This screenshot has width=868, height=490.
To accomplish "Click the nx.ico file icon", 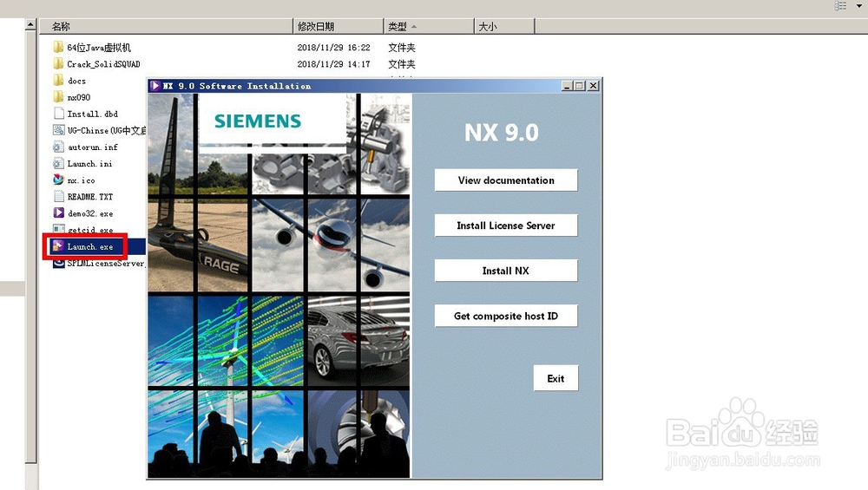I will [59, 180].
